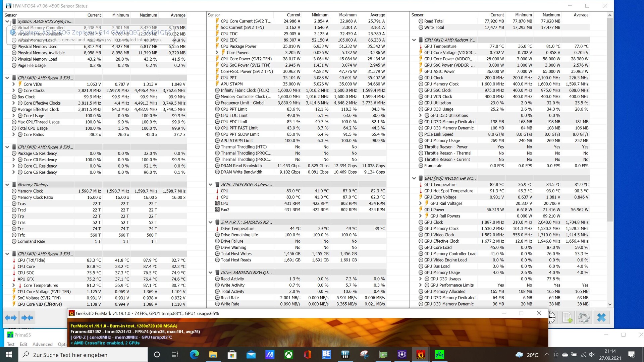Collapse the Drive: SAMSUNG MZVLQ1... group
Viewport: 644px width, 362px height.
tap(210, 273)
